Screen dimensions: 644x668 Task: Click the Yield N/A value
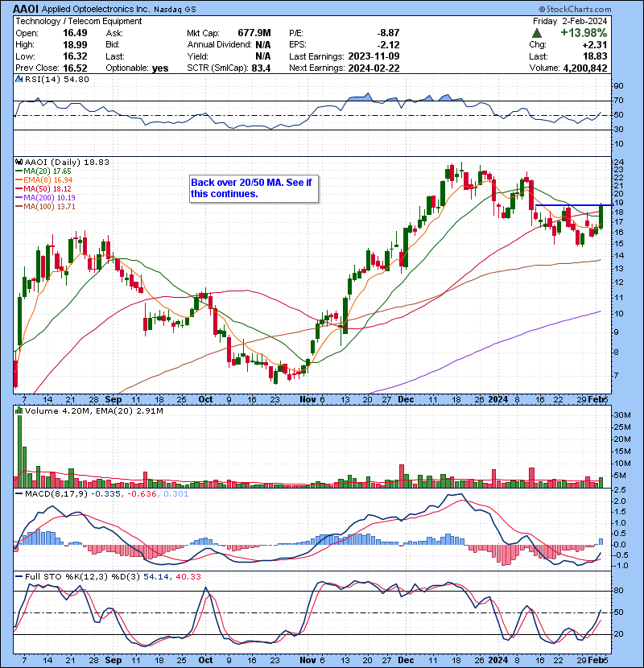(x=263, y=56)
